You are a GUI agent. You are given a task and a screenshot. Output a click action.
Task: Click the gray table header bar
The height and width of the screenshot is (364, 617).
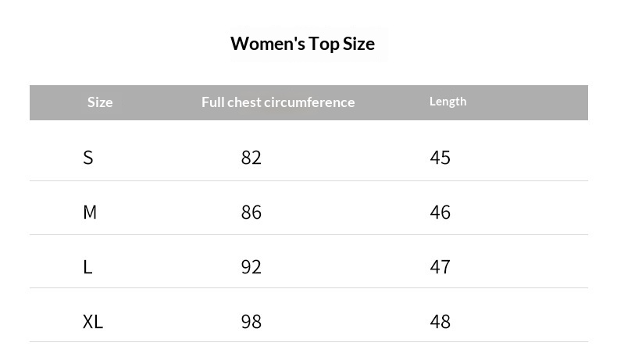click(x=531, y=102)
